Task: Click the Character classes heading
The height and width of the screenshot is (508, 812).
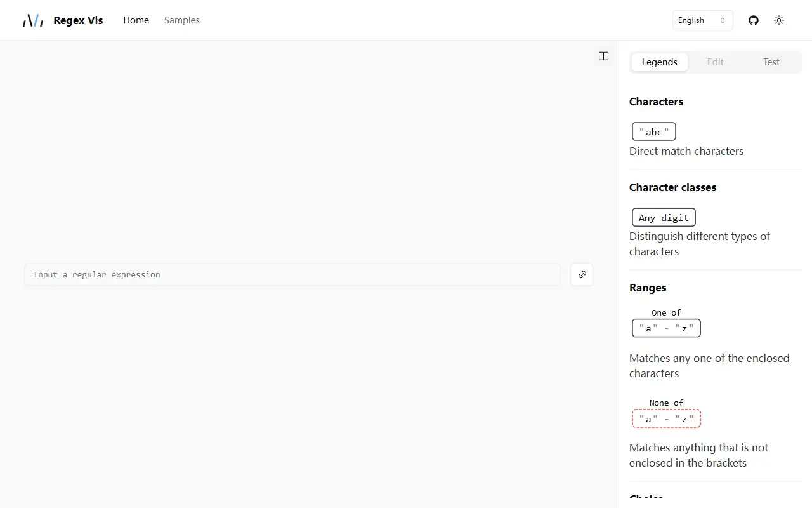Action: [x=672, y=187]
